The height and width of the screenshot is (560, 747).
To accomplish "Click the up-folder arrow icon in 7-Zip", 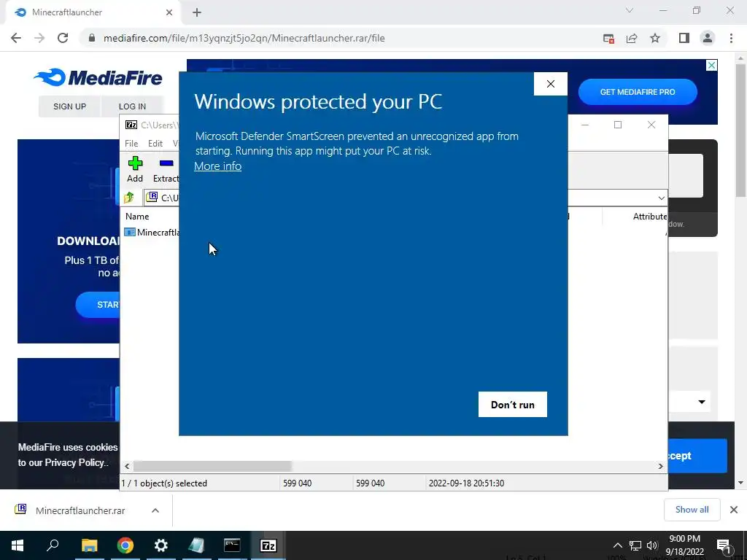I will [x=129, y=198].
